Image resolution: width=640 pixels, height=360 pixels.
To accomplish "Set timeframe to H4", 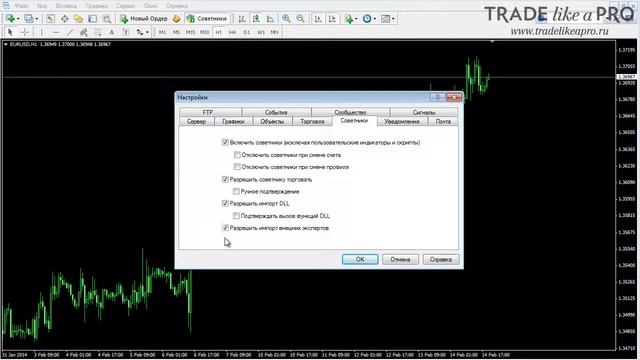I will pos(232,32).
